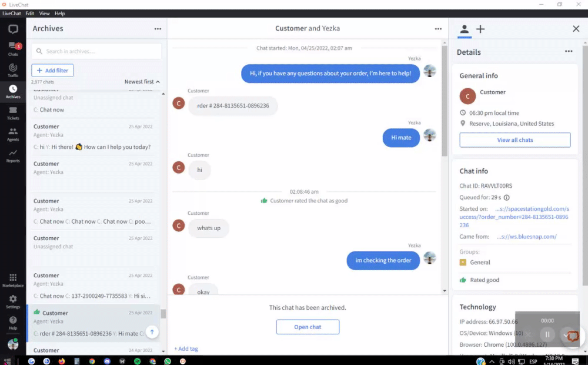Click the speech bubble logo at sidebar top

pos(13,29)
